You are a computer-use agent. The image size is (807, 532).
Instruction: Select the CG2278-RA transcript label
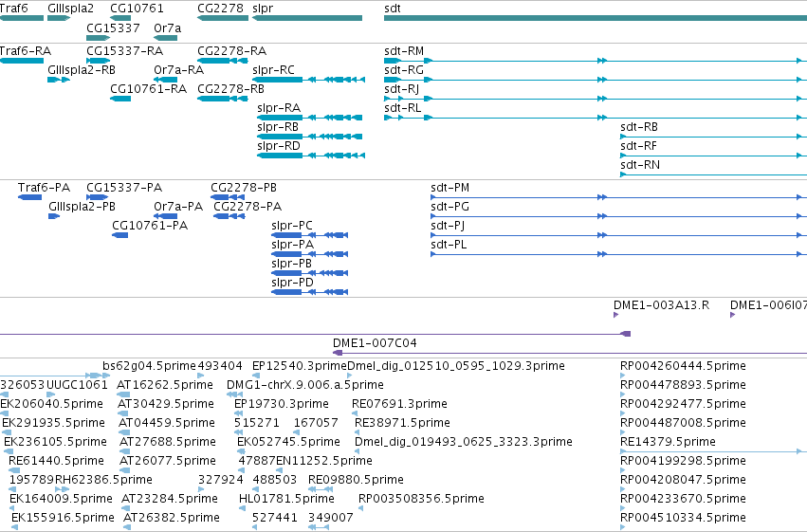(232, 51)
